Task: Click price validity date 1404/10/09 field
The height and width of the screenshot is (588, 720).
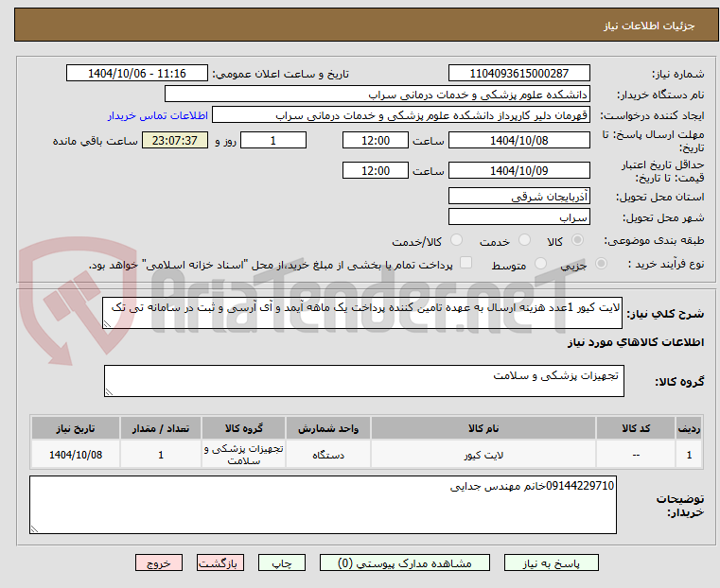Action: point(518,170)
